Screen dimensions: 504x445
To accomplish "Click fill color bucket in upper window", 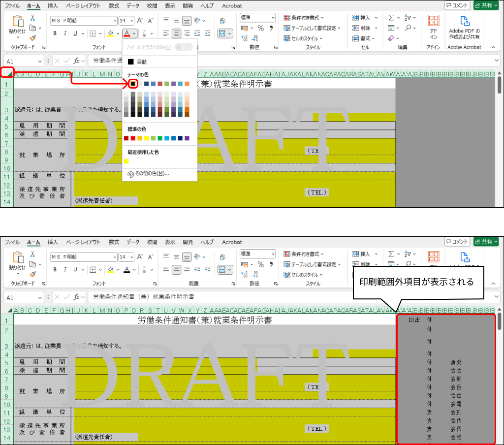I will tap(111, 33).
